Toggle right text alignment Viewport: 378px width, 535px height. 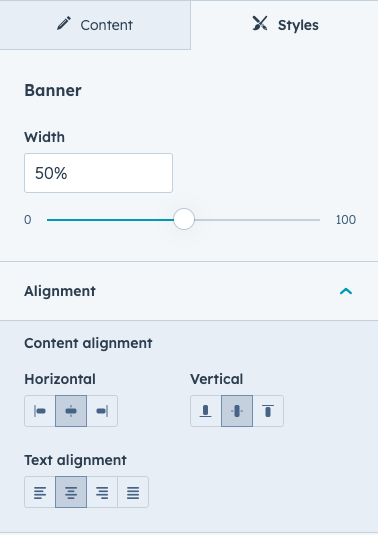tap(102, 492)
